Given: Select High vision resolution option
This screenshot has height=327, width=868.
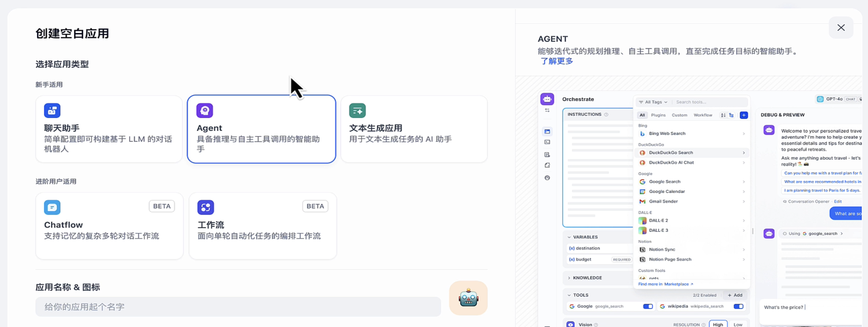Looking at the screenshot, I should coord(718,324).
